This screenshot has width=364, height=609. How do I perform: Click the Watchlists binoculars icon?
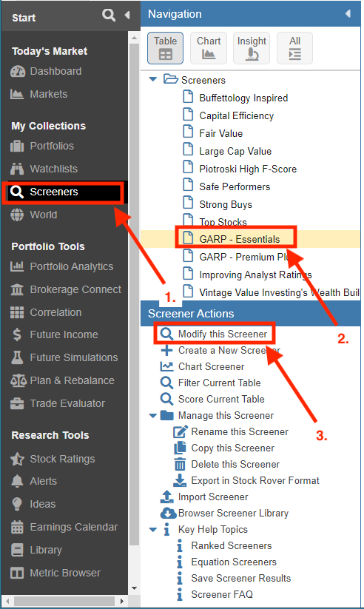(17, 169)
